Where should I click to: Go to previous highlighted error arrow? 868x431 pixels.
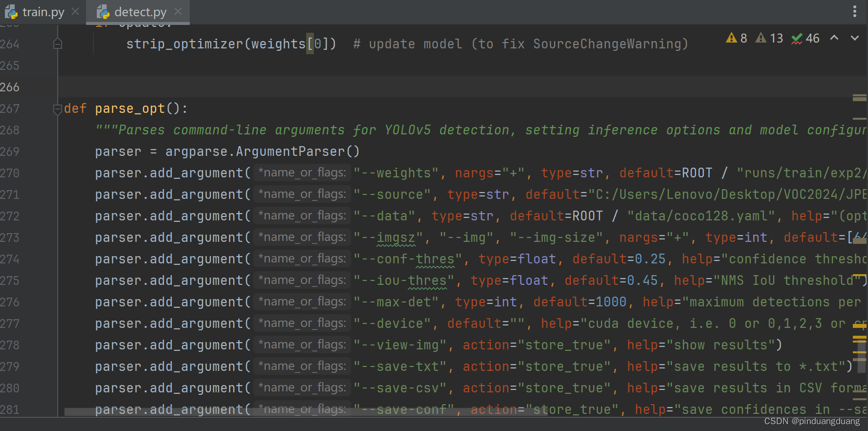tap(834, 38)
